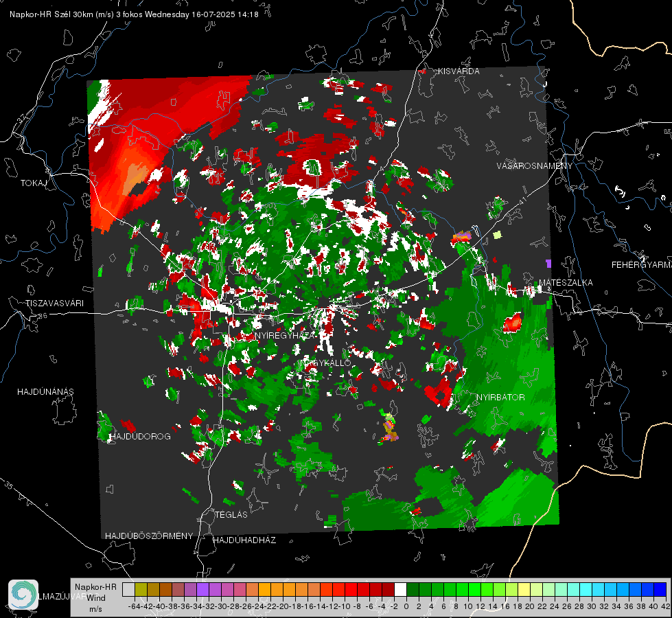Screen dimensions: 672x618
Task: Click the legend value 20
Action: [530, 606]
